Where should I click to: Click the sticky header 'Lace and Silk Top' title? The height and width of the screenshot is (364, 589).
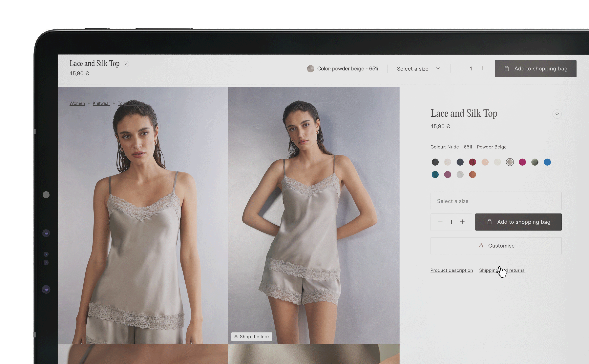(x=94, y=63)
